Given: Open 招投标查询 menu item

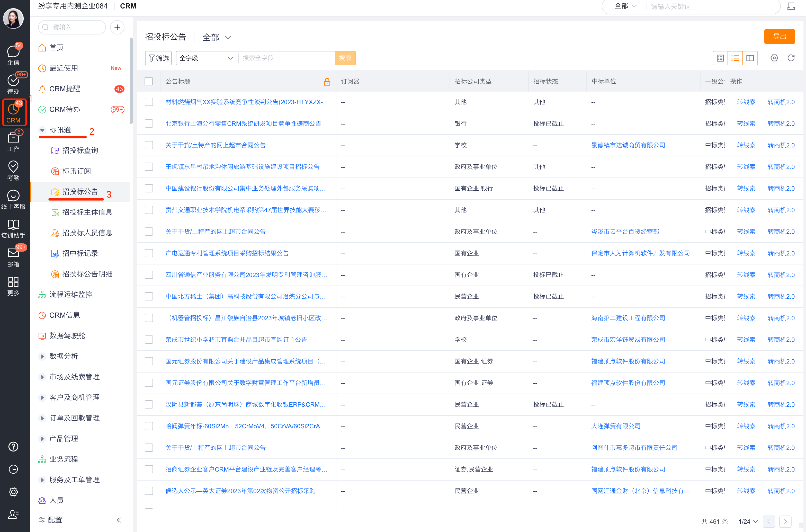Looking at the screenshot, I should coord(80,150).
